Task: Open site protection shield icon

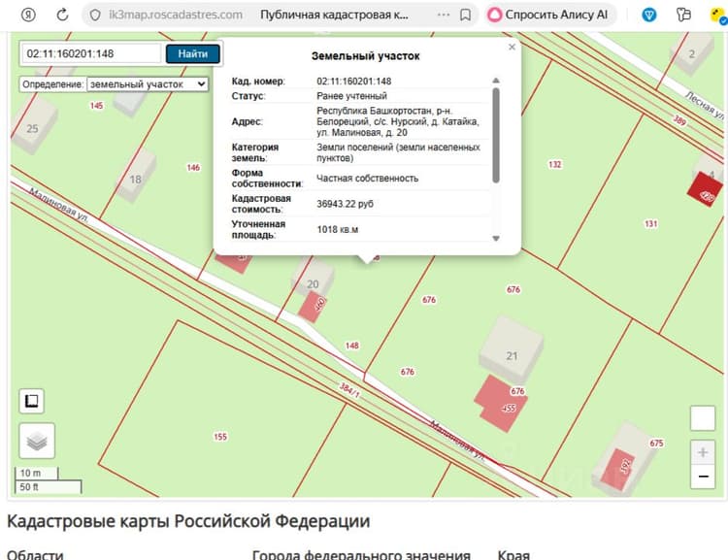Action: (x=95, y=15)
